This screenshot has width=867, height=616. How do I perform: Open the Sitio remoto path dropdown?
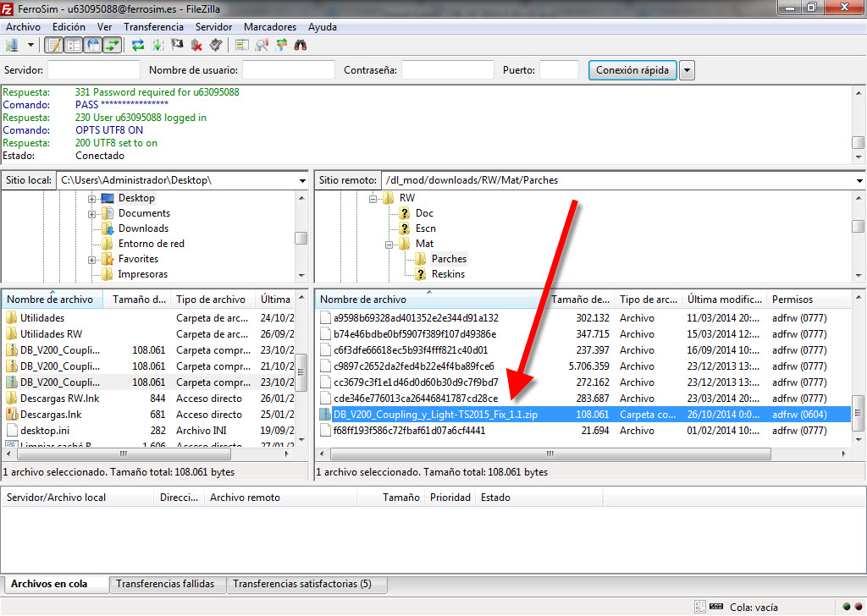(x=859, y=180)
